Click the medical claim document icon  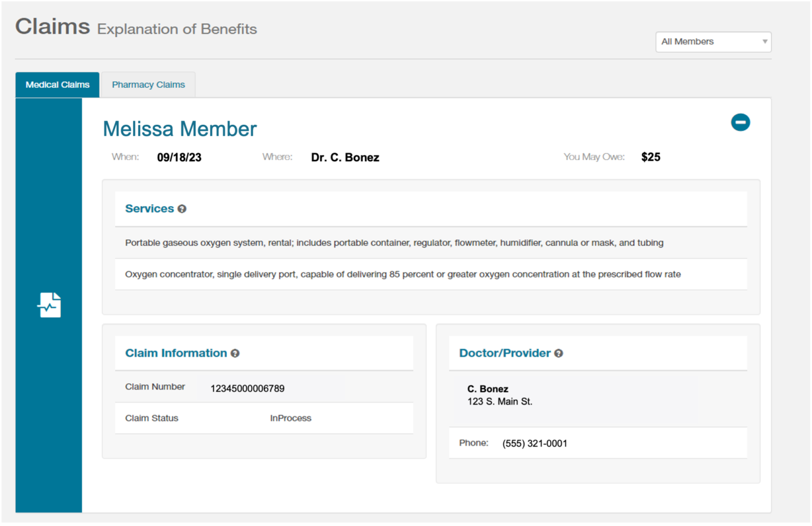[49, 305]
